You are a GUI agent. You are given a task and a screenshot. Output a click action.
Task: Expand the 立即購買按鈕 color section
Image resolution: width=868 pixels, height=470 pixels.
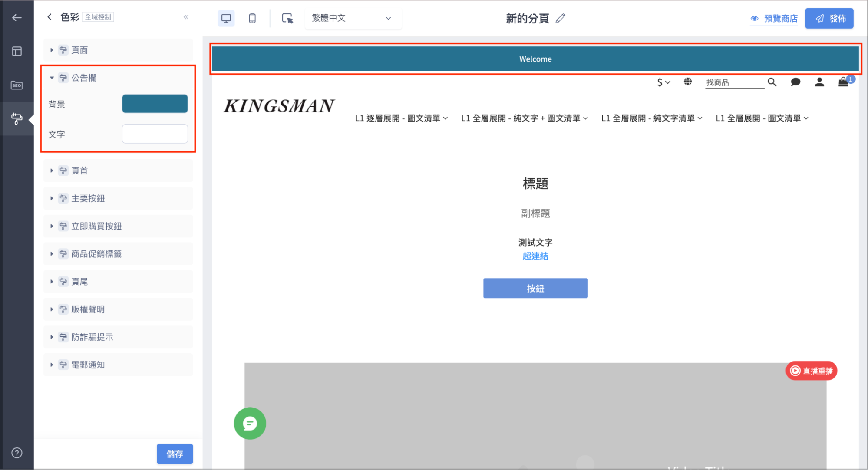pos(118,227)
